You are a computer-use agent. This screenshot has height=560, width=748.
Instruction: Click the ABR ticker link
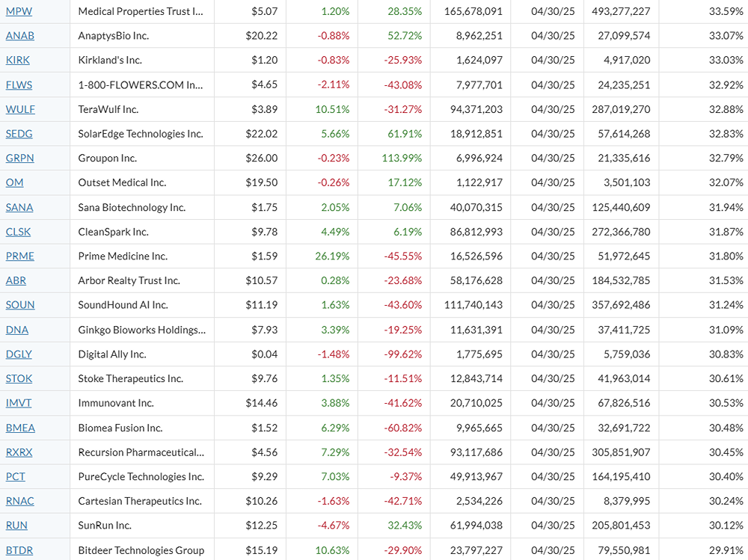16,280
